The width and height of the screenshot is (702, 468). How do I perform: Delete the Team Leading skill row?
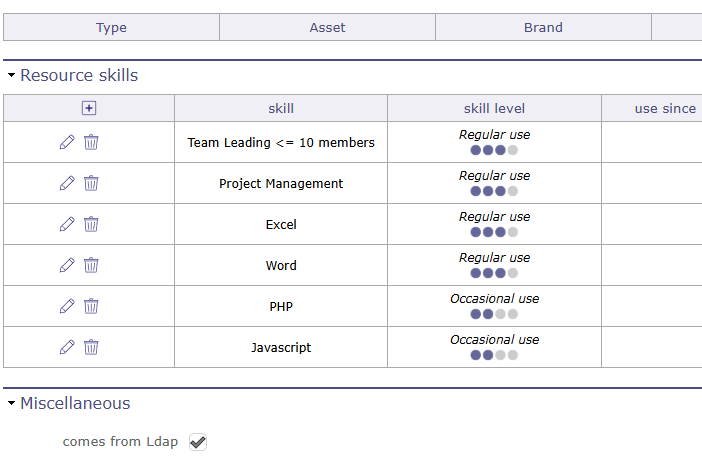91,142
